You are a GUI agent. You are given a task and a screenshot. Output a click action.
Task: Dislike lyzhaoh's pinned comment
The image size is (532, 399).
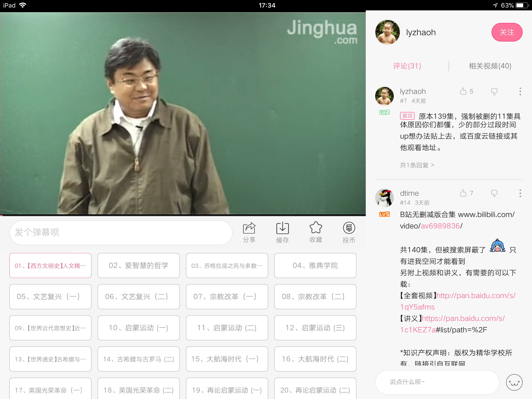pyautogui.click(x=494, y=91)
